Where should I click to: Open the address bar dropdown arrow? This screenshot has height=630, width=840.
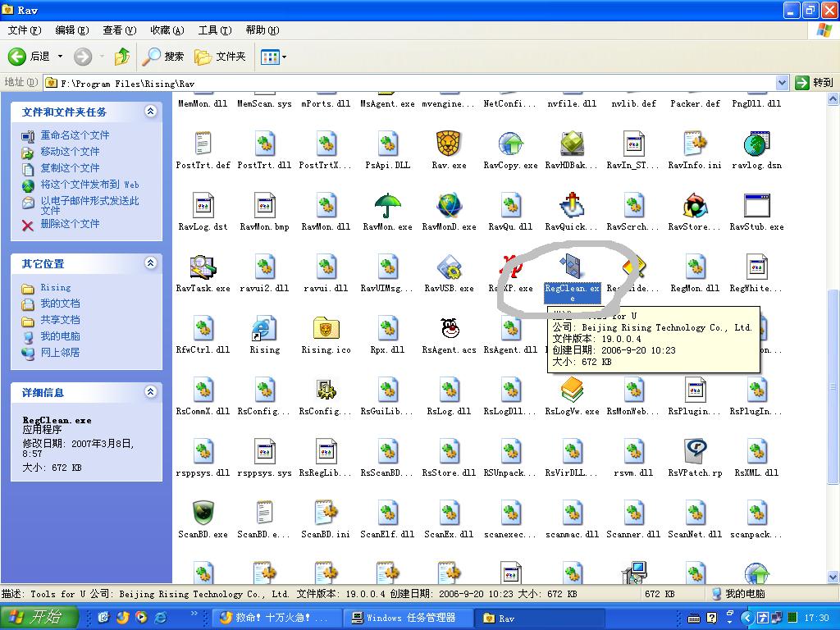click(x=782, y=83)
